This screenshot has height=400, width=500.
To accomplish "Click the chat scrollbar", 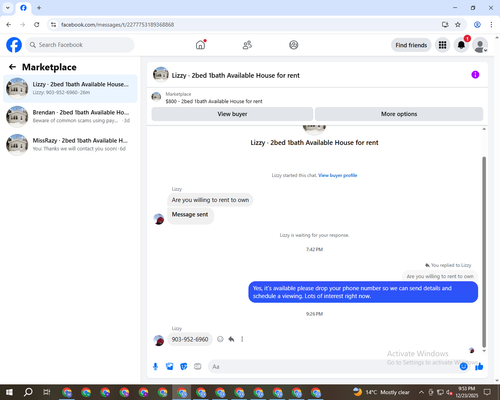I will tap(484, 252).
